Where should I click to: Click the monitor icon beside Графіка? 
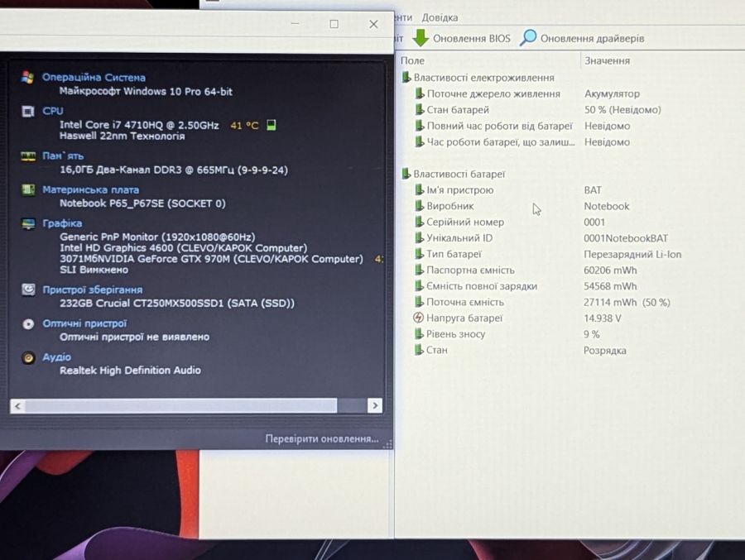(28, 223)
